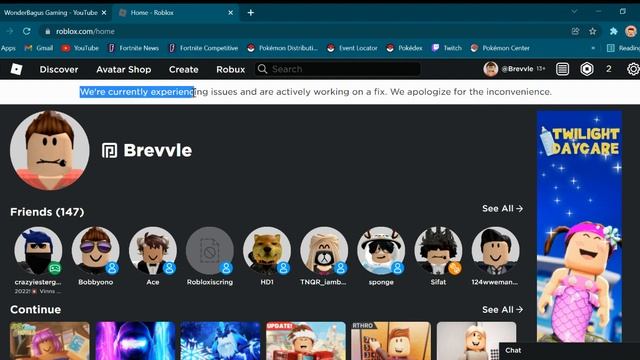Open the tab search dropdown chevron
Image resolution: width=640 pixels, height=360 pixels.
(574, 11)
